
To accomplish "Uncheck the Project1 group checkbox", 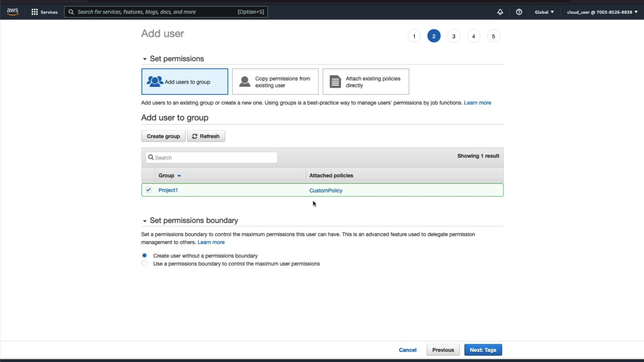I will [x=149, y=190].
